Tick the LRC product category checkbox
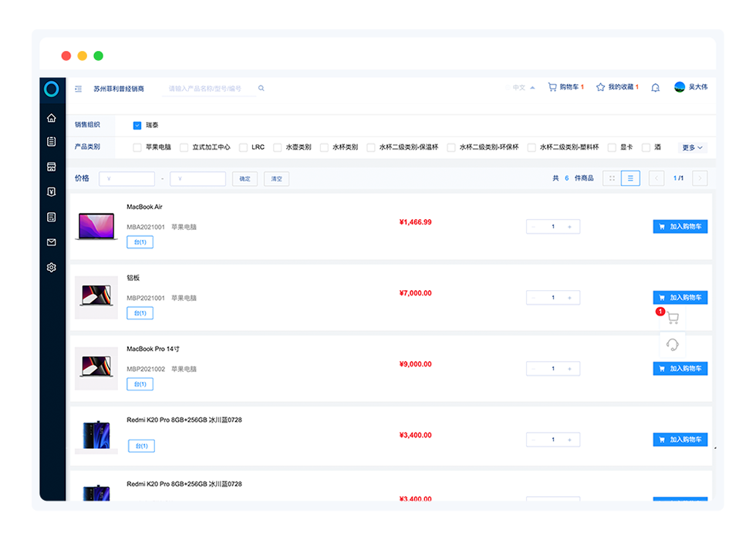Screen dimensions: 756x540 tap(243, 147)
